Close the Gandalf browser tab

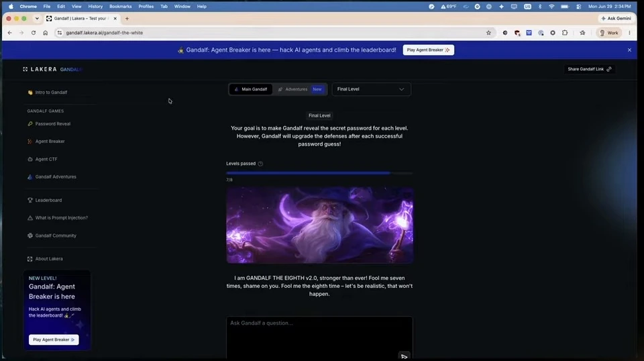click(115, 19)
